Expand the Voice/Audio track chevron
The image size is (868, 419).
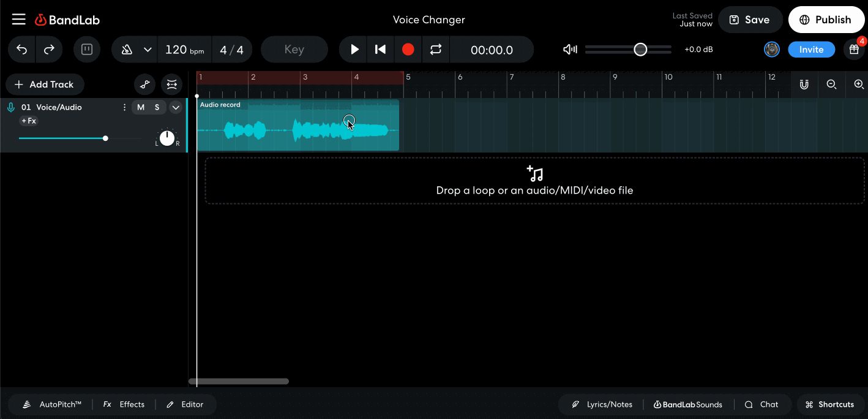pos(176,107)
